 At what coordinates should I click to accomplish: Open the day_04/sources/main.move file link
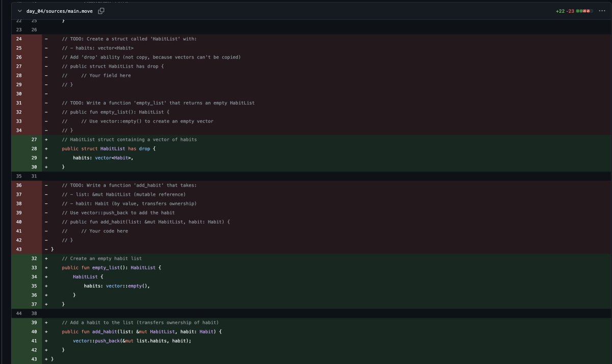pos(60,11)
